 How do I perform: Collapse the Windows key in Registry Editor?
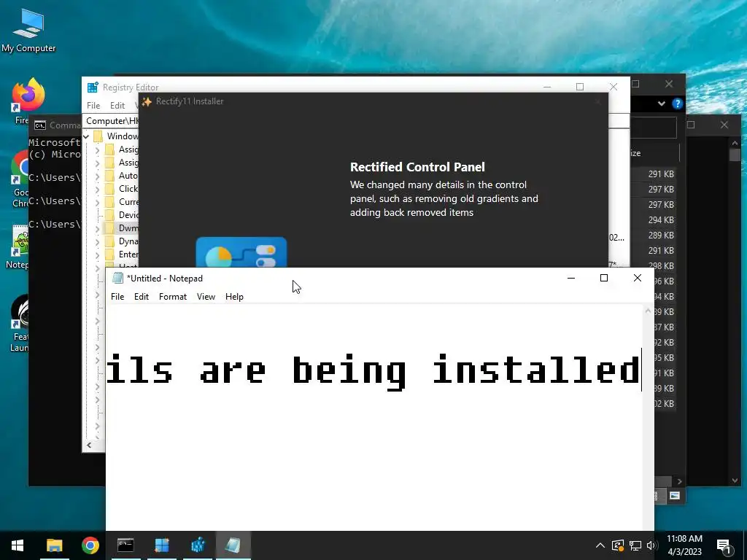86,136
